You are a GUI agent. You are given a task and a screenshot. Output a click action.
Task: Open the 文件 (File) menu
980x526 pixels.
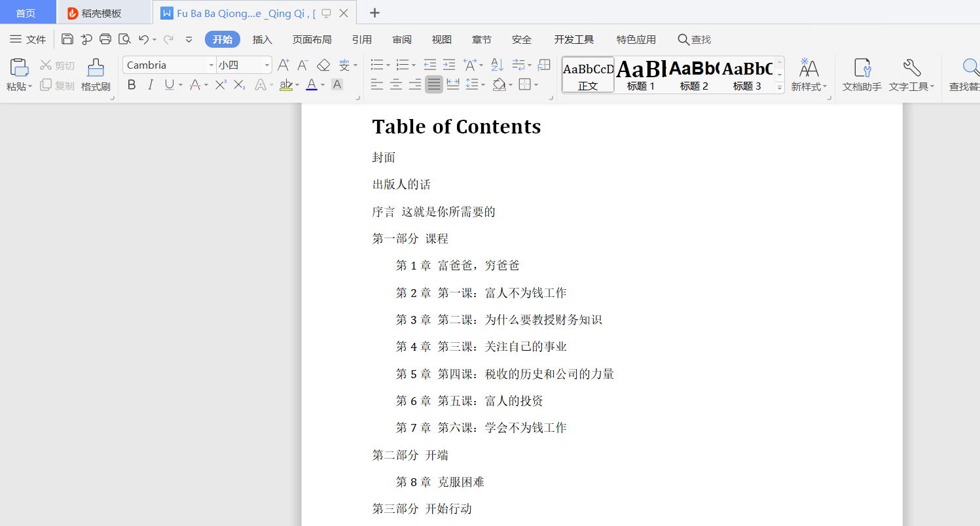click(27, 39)
